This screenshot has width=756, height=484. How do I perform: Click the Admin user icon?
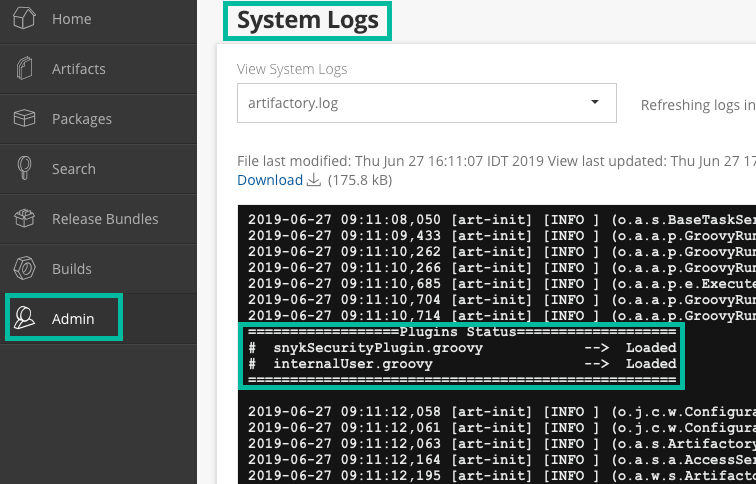point(24,319)
